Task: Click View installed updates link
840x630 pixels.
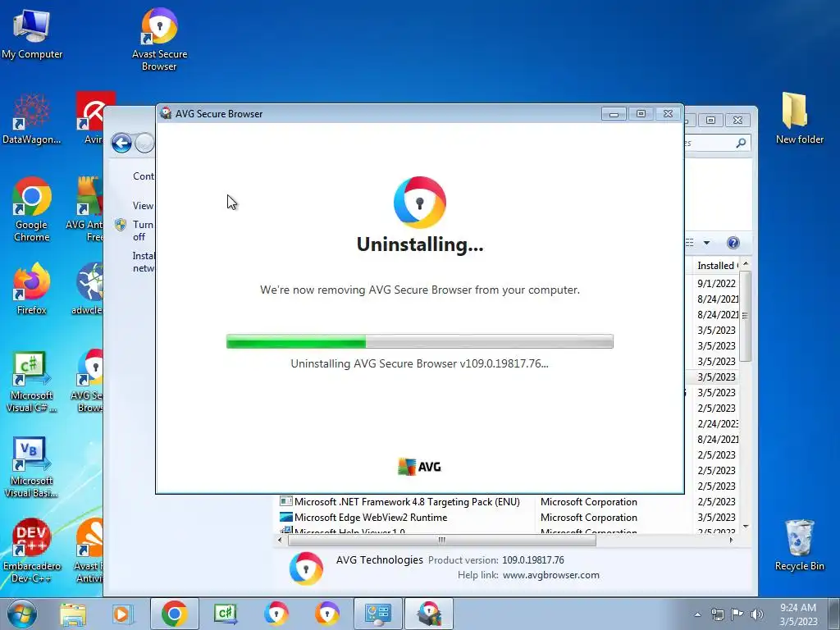Action: 143,206
